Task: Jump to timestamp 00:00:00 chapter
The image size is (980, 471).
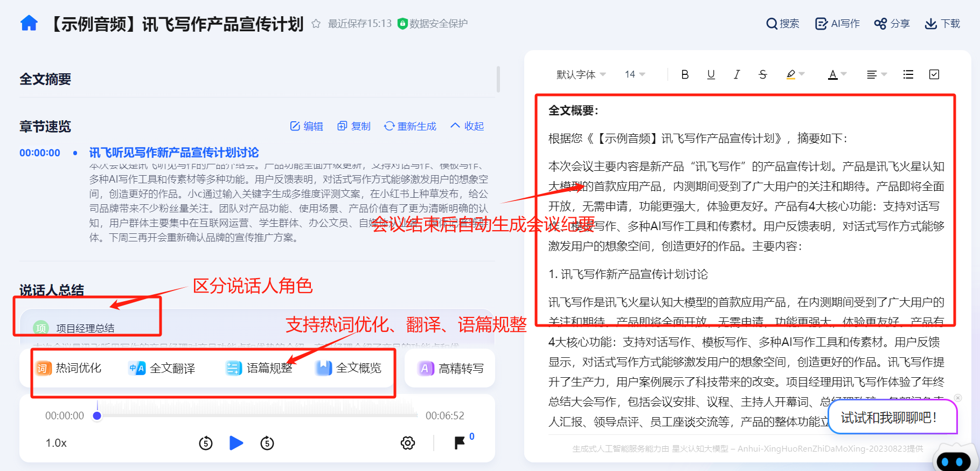Action: [x=40, y=153]
